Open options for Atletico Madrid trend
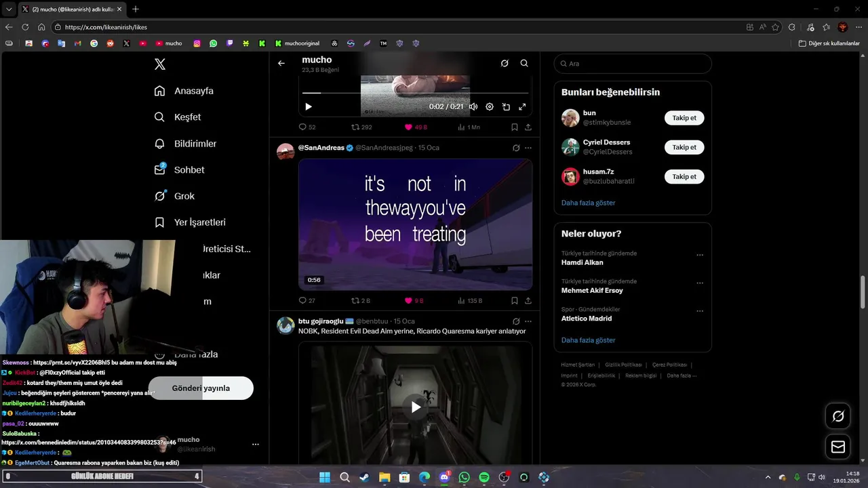Viewport: 868px width, 488px height. (x=700, y=311)
